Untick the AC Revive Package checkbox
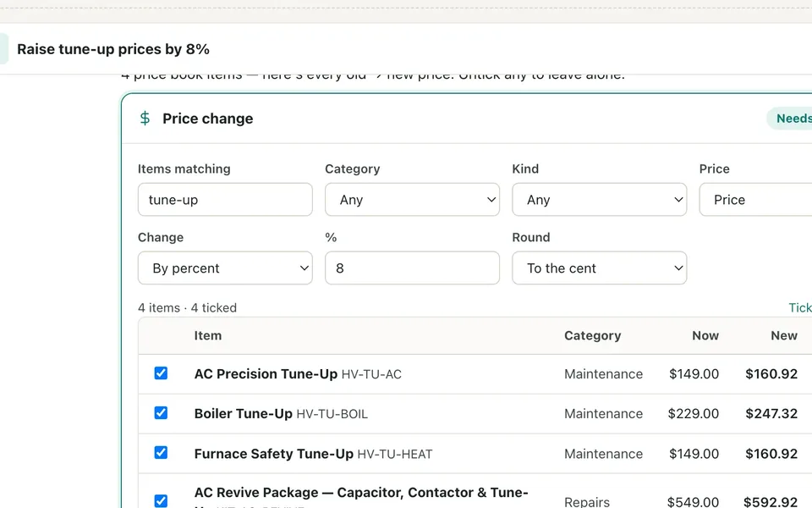The image size is (812, 508). (x=161, y=500)
